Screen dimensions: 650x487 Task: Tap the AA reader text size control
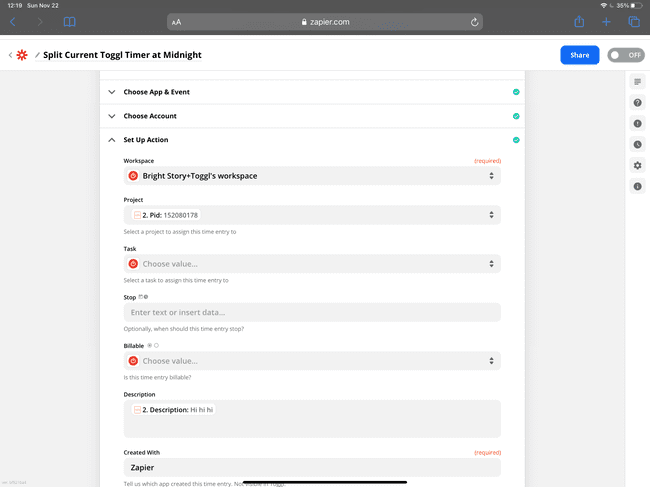(x=176, y=22)
